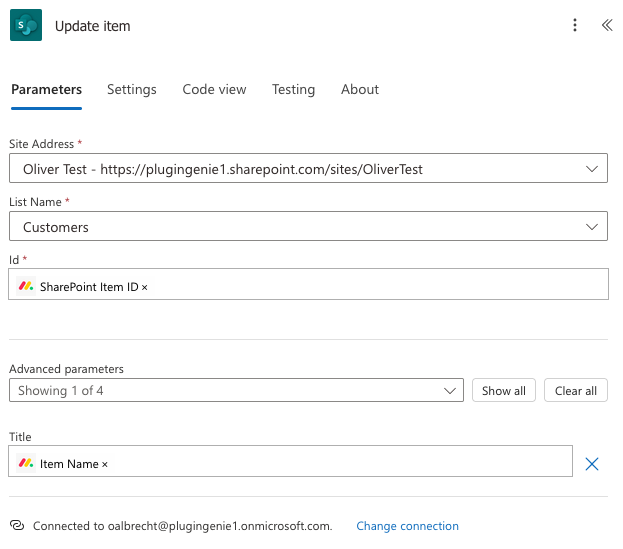Viewport: 623px width, 549px height.
Task: Click the connected account email text
Action: [x=219, y=526]
